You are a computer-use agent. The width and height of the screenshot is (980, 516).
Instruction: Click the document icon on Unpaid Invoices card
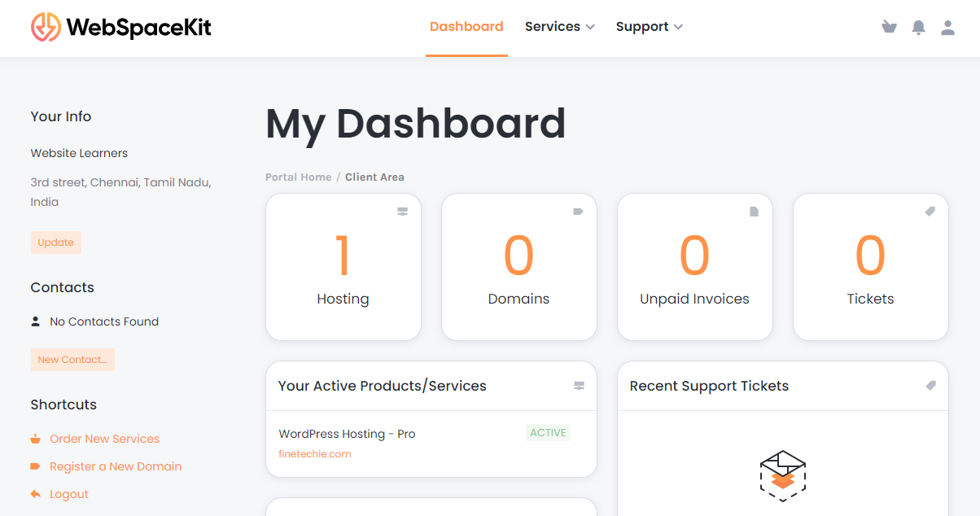[x=754, y=212]
